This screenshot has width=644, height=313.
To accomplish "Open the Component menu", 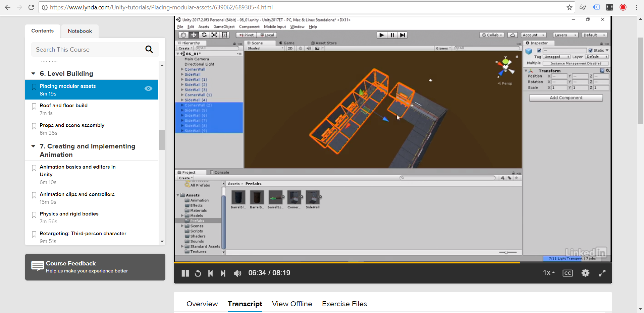I will (x=249, y=27).
